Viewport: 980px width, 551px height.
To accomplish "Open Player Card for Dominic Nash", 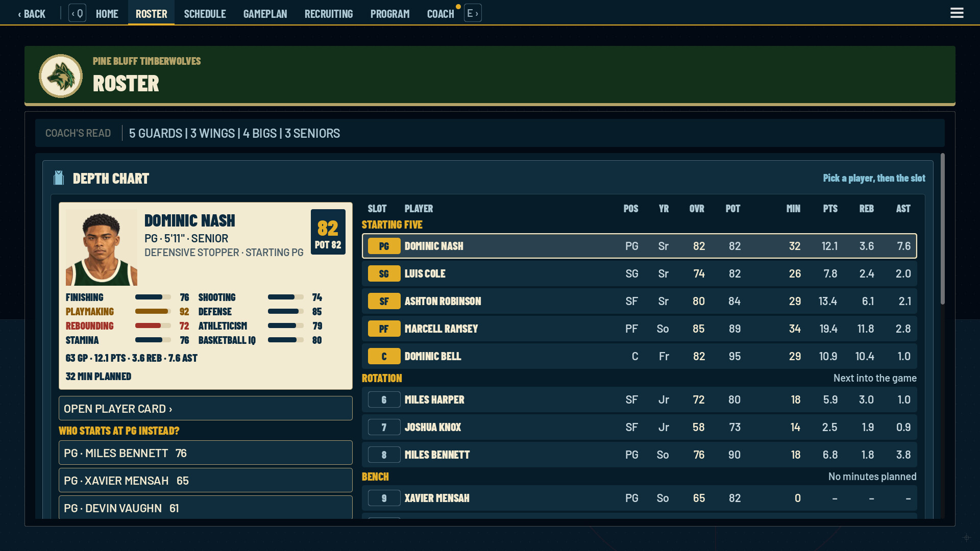I will pyautogui.click(x=206, y=409).
